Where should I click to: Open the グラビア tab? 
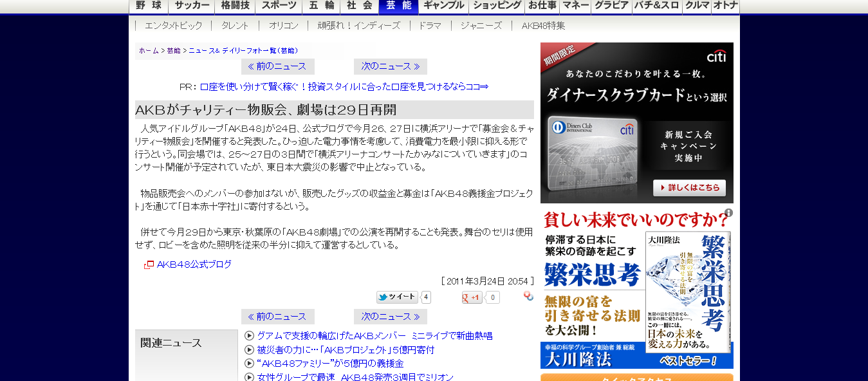click(x=612, y=6)
